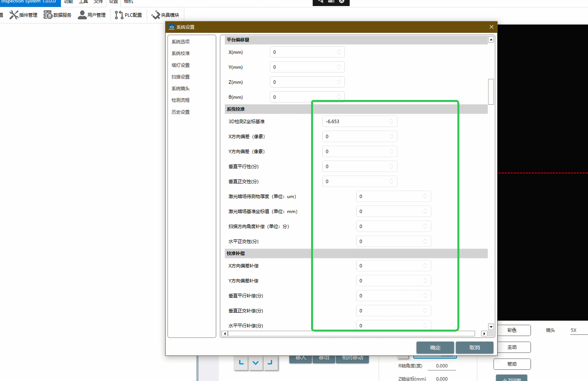Step the 垂直平行性(分) value spinner

(x=391, y=167)
